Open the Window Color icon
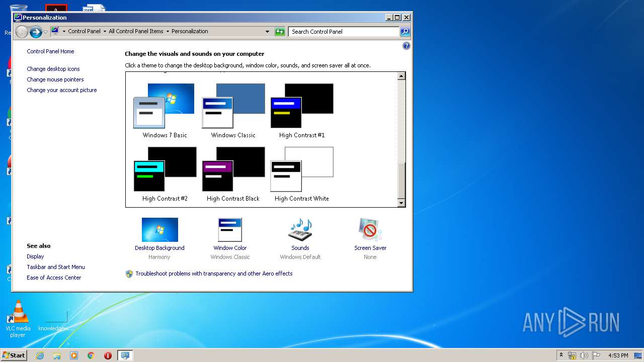Screen dimensions: 644x362 click(x=230, y=230)
